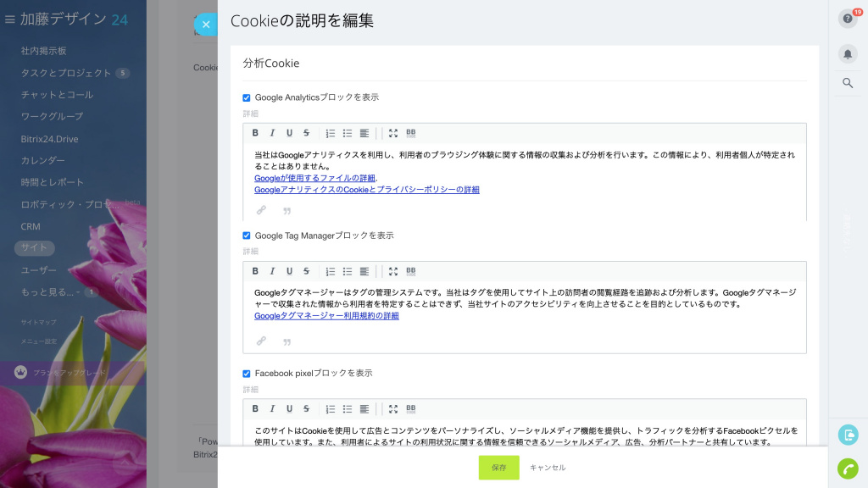Switch Facebook pixel editor to BBCode mode
868x488 pixels.
tap(411, 409)
